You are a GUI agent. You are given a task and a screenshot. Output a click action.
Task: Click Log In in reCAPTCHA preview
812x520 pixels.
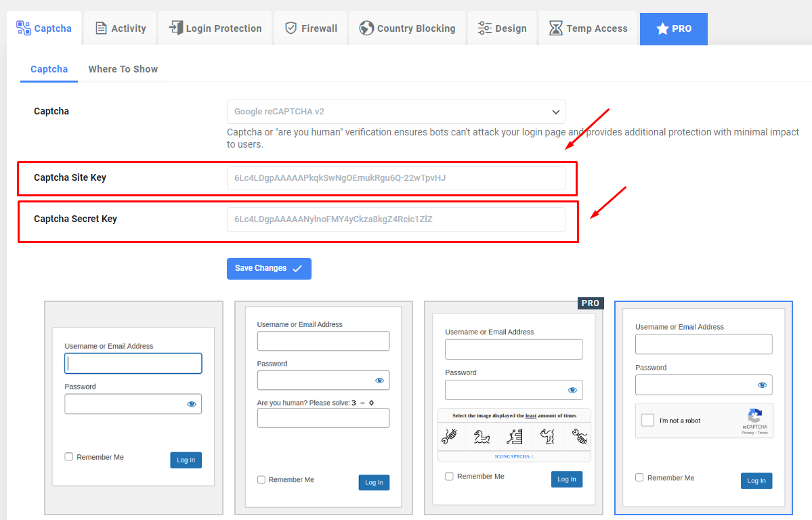coord(756,481)
